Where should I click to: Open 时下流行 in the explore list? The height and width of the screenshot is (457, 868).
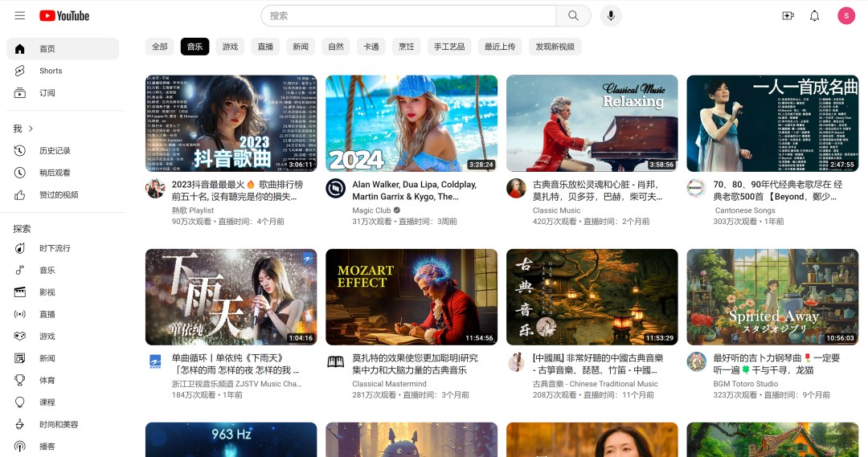pos(55,248)
